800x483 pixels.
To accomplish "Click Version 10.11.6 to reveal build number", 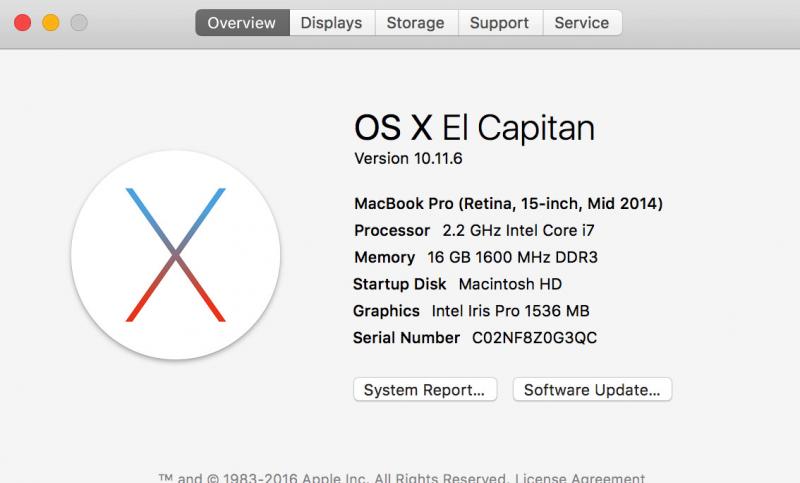I will pyautogui.click(x=408, y=158).
